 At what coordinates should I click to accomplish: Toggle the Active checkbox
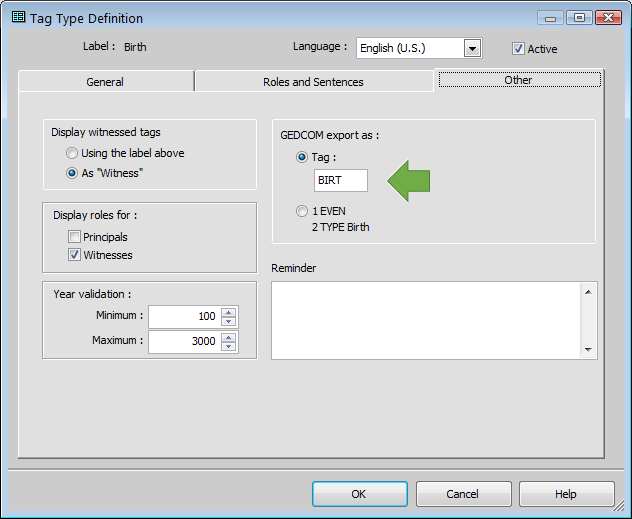(518, 49)
